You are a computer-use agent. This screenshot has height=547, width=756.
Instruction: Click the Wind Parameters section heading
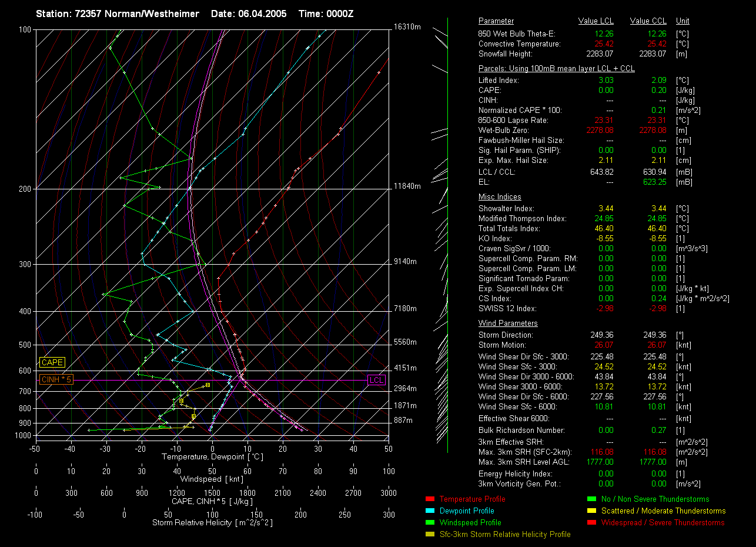click(508, 323)
